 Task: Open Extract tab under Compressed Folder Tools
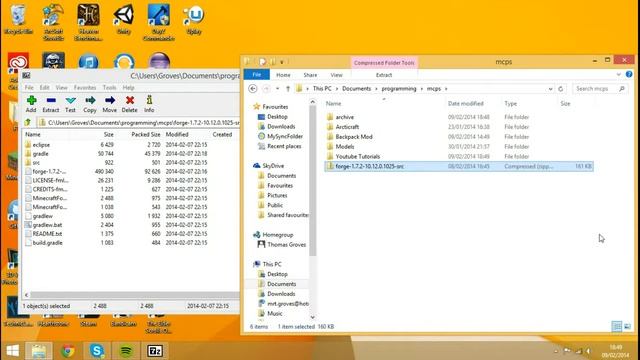tap(384, 75)
